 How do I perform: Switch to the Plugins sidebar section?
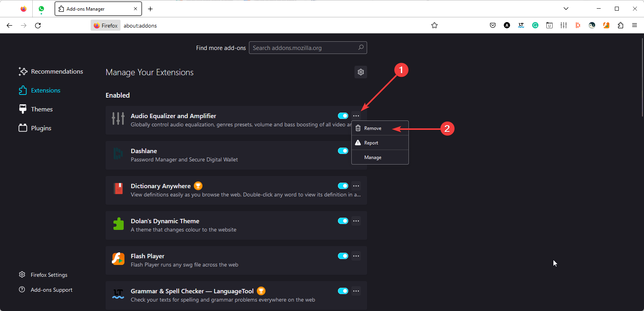(x=35, y=128)
